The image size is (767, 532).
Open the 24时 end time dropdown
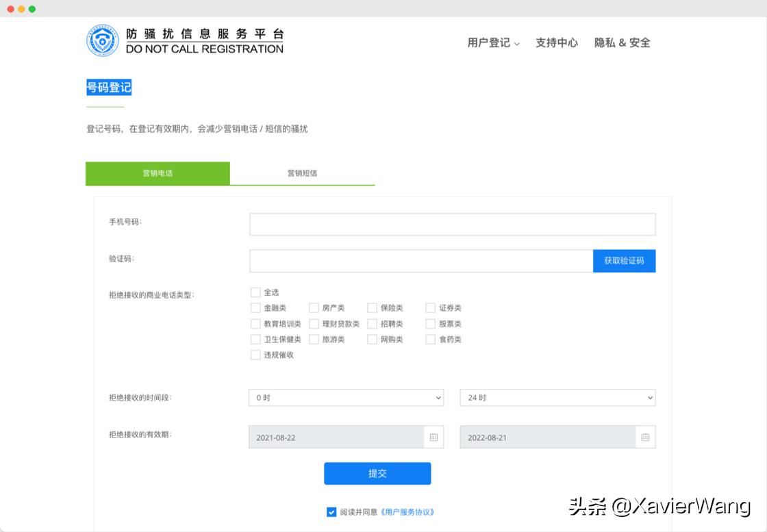(x=557, y=397)
